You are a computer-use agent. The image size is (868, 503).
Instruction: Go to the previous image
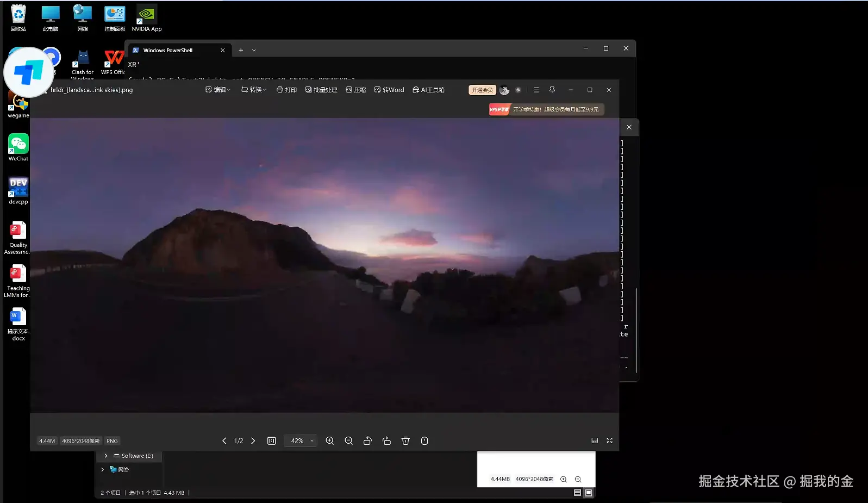click(224, 440)
